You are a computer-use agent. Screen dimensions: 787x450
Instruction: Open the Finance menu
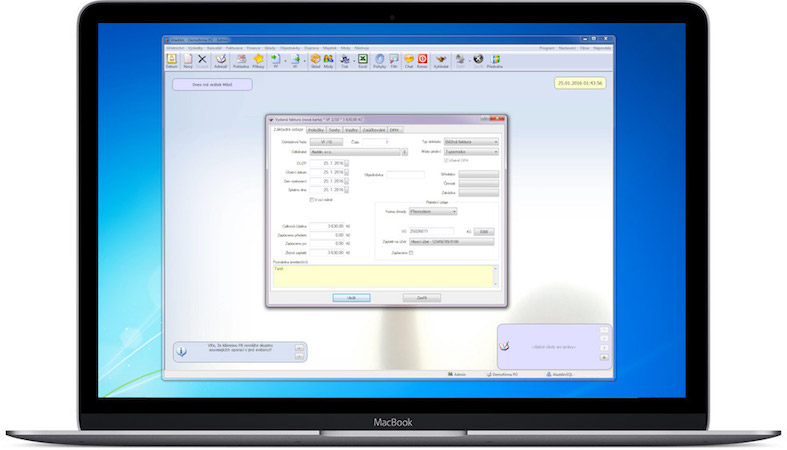(254, 46)
